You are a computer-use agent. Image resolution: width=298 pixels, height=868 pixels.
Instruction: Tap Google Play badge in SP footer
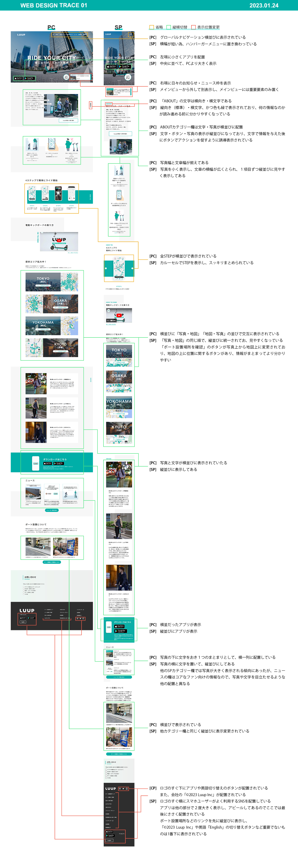coord(110,835)
